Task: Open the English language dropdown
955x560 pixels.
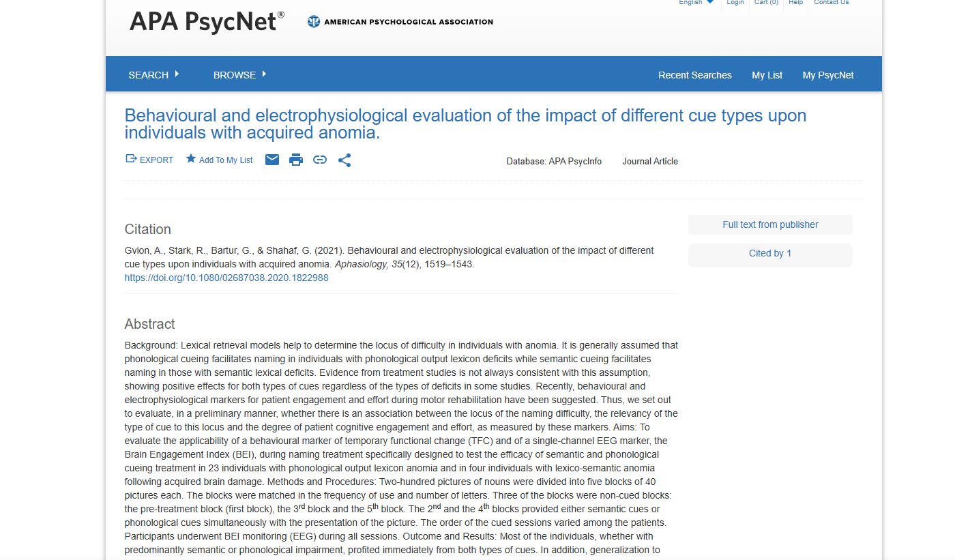Action: (x=695, y=3)
